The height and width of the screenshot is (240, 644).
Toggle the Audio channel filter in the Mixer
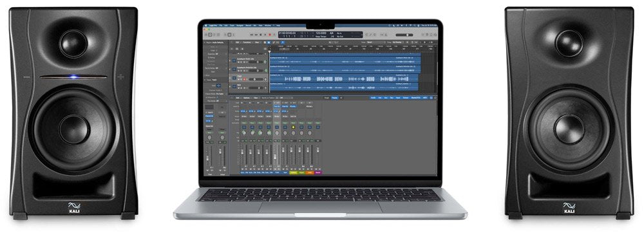coord(374,98)
